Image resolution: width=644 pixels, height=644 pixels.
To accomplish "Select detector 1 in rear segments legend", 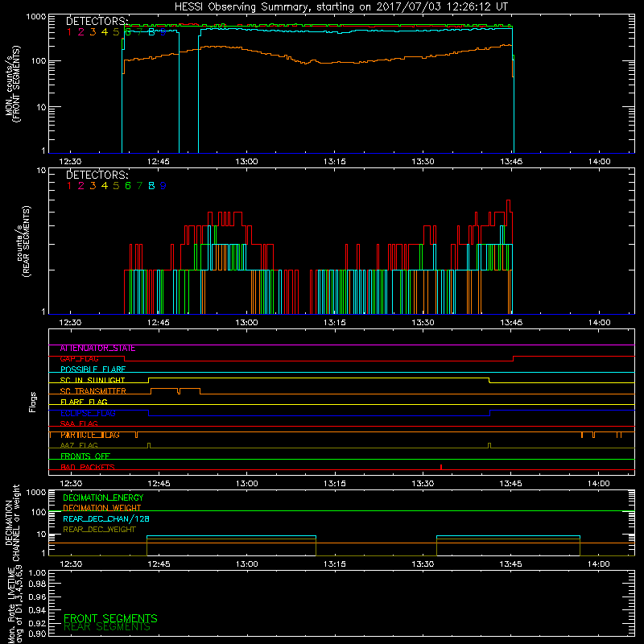I will 69,186.
